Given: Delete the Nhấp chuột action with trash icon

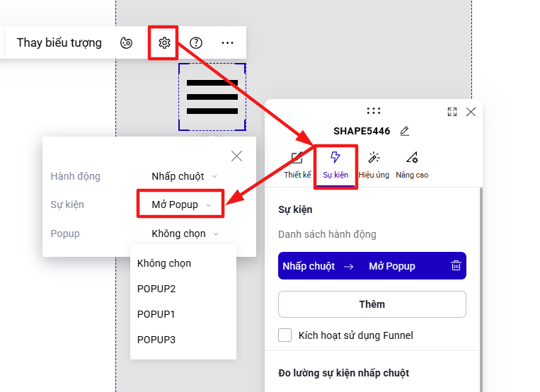Looking at the screenshot, I should click(x=456, y=265).
